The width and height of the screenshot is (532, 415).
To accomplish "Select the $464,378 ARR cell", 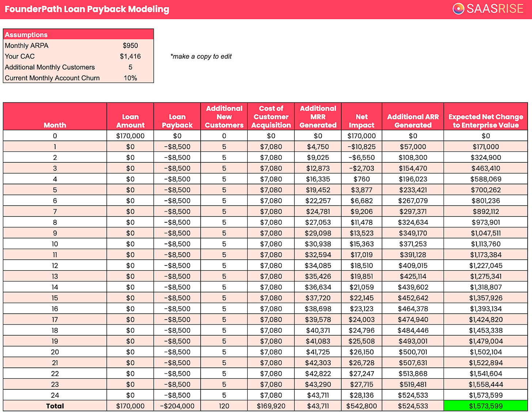I will click(413, 309).
